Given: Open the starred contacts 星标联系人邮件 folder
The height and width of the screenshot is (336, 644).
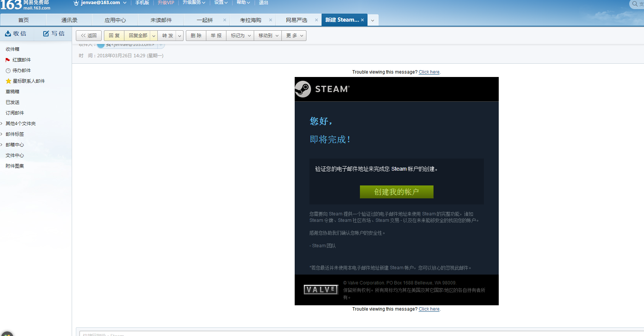Looking at the screenshot, I should (x=28, y=81).
